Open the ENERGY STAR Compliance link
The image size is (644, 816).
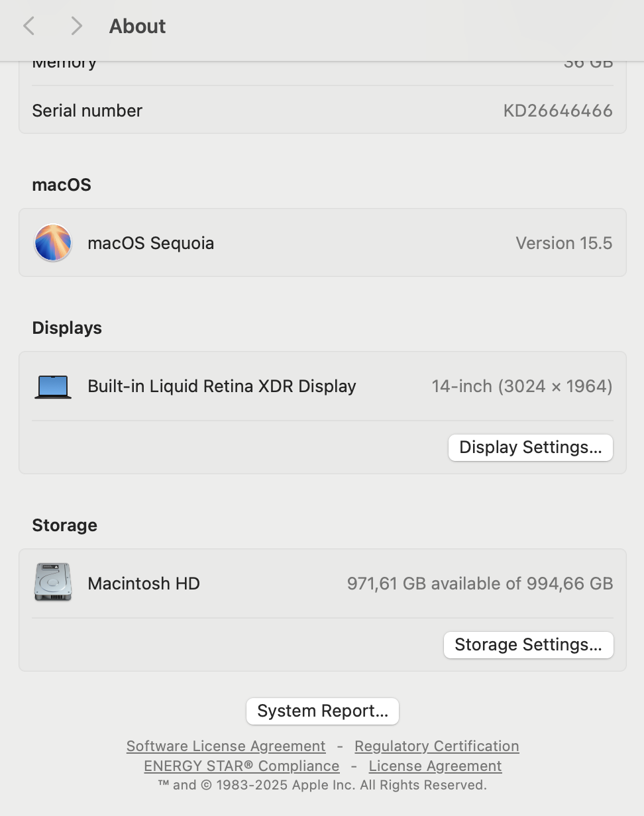tap(241, 766)
